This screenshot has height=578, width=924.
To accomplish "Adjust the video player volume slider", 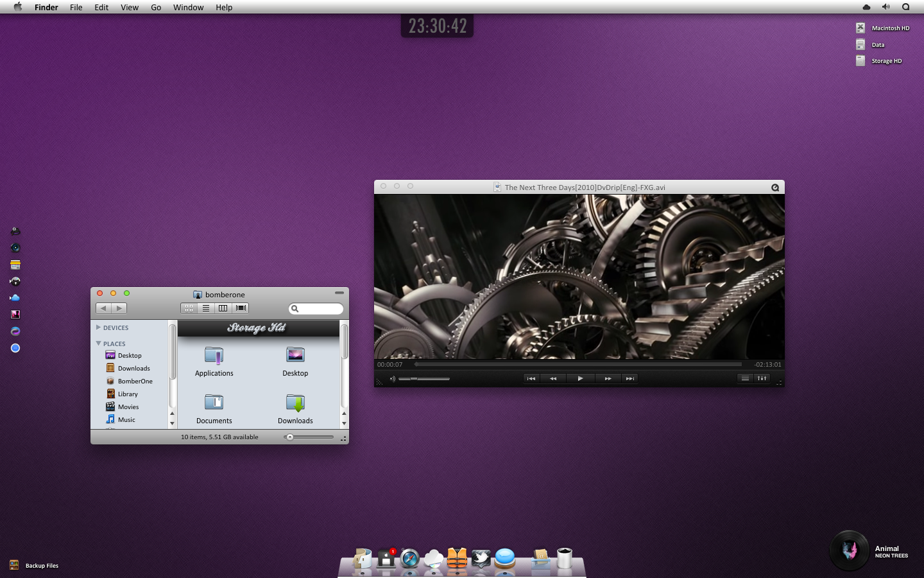I will [x=424, y=378].
